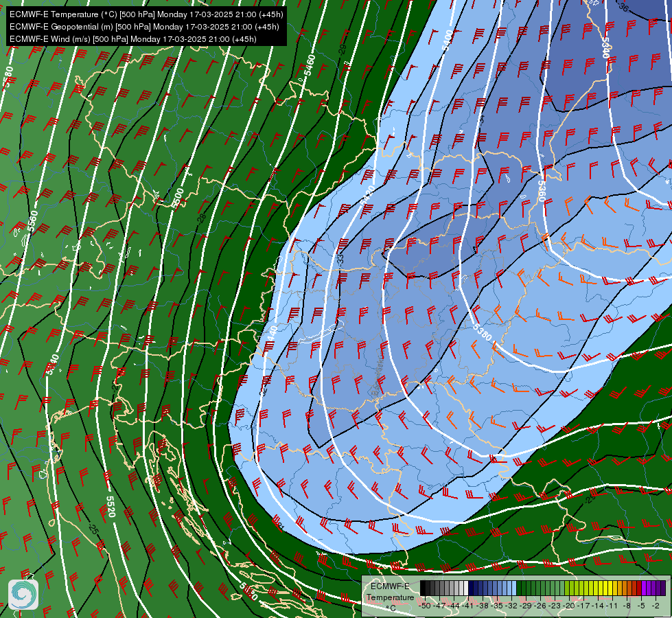Click the -35 legend scale value

[497, 606]
